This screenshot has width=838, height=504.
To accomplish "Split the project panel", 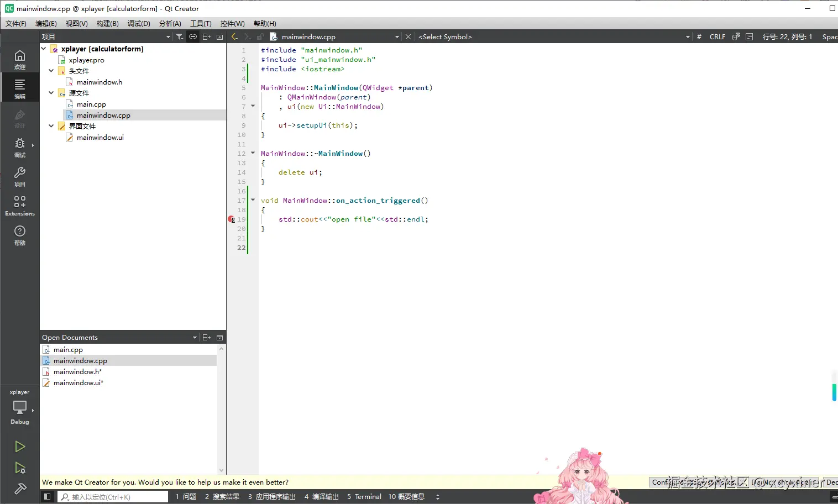I will click(206, 36).
